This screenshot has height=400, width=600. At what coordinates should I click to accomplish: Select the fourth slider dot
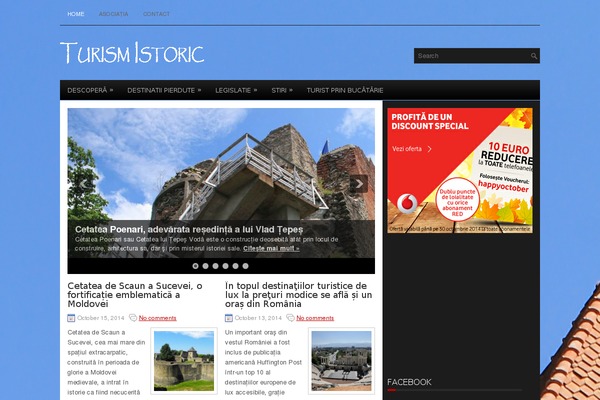coord(225,266)
